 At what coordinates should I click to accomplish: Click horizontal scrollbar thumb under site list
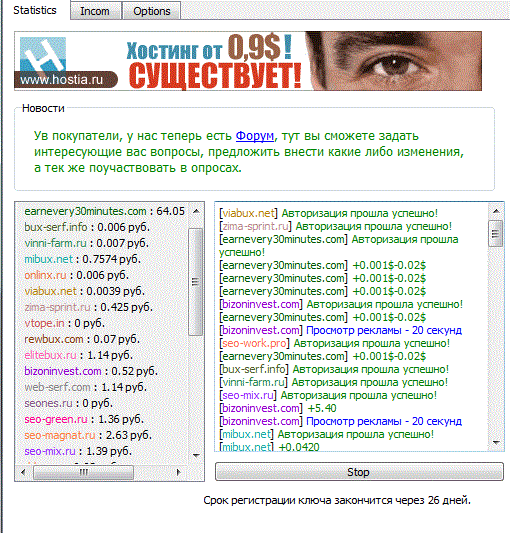tap(83, 472)
